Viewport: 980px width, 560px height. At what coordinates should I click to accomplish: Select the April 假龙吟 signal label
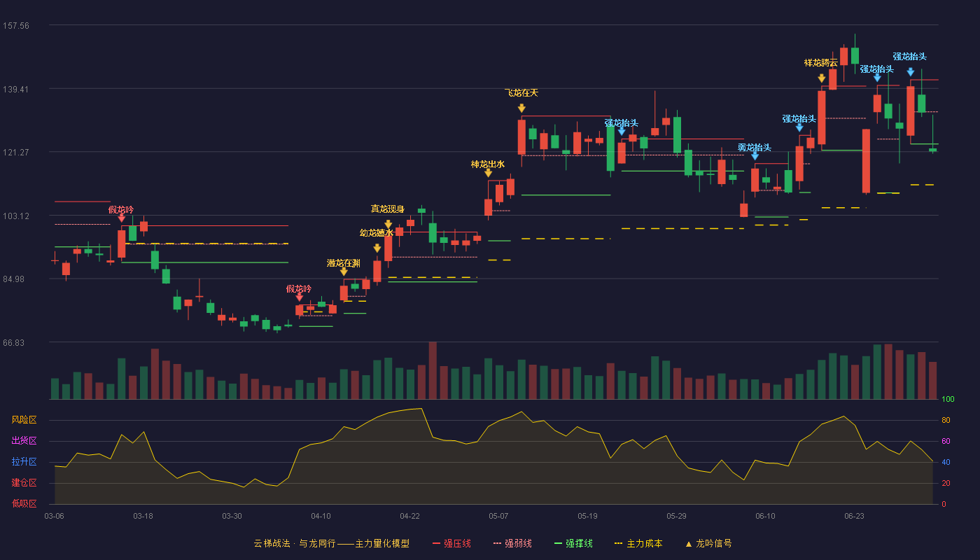299,289
